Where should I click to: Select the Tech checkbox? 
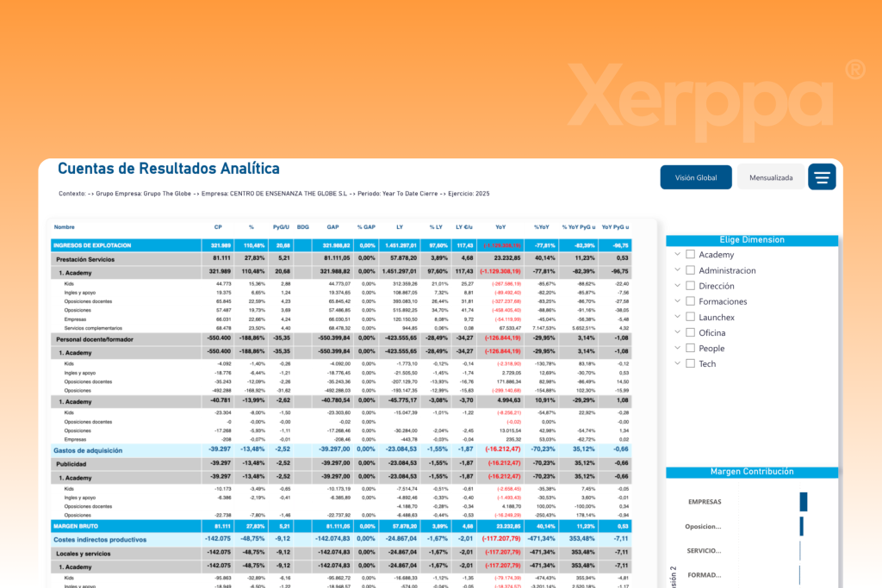691,364
